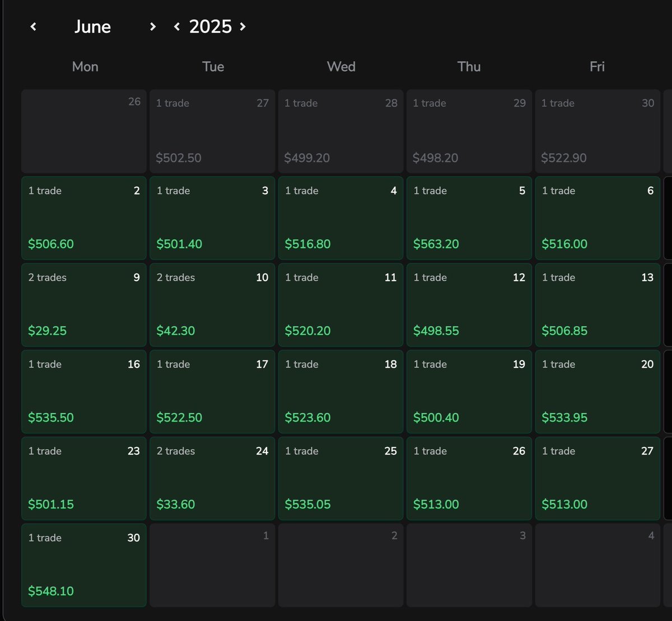Open June 4 cell showing $516.80
Image resolution: width=672 pixels, height=621 pixels.
pyautogui.click(x=340, y=218)
